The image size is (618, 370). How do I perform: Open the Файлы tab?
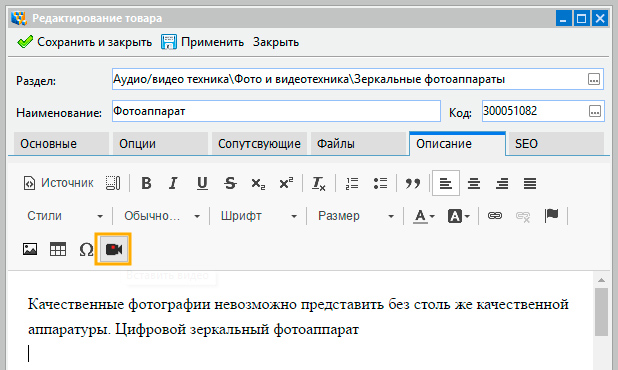pyautogui.click(x=358, y=144)
